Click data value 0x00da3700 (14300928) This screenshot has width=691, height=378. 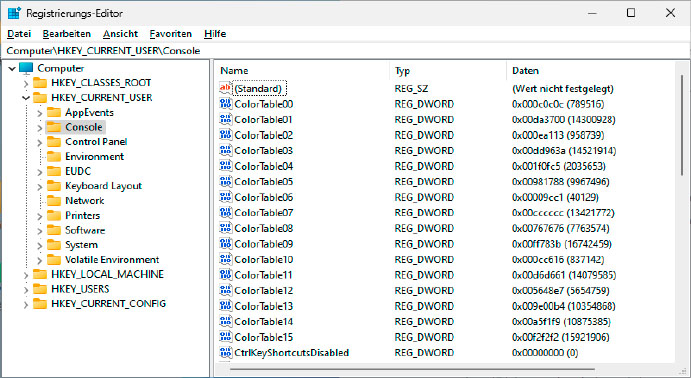[564, 119]
